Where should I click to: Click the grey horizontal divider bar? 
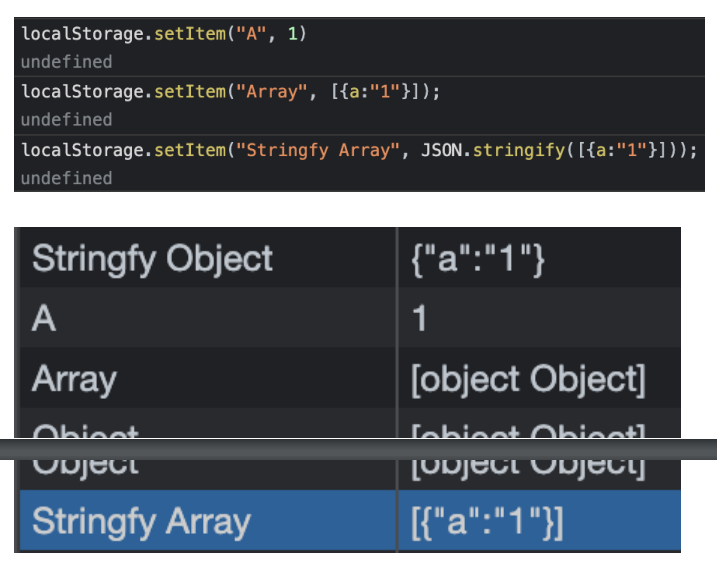pos(358,449)
